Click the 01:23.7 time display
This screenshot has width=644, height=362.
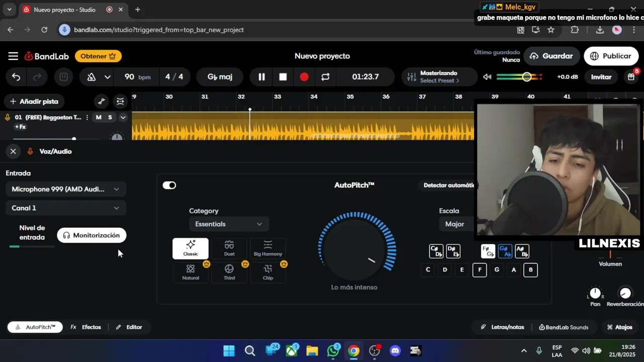click(366, 77)
